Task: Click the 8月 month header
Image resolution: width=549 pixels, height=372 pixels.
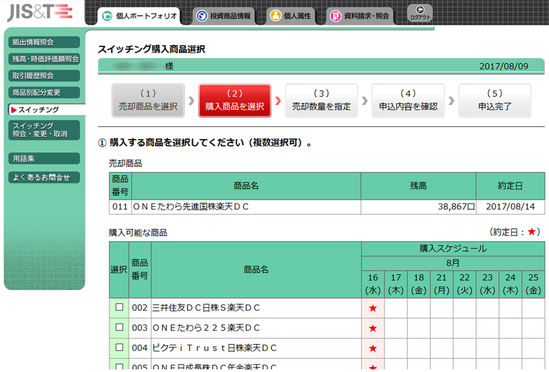Action: [453, 263]
